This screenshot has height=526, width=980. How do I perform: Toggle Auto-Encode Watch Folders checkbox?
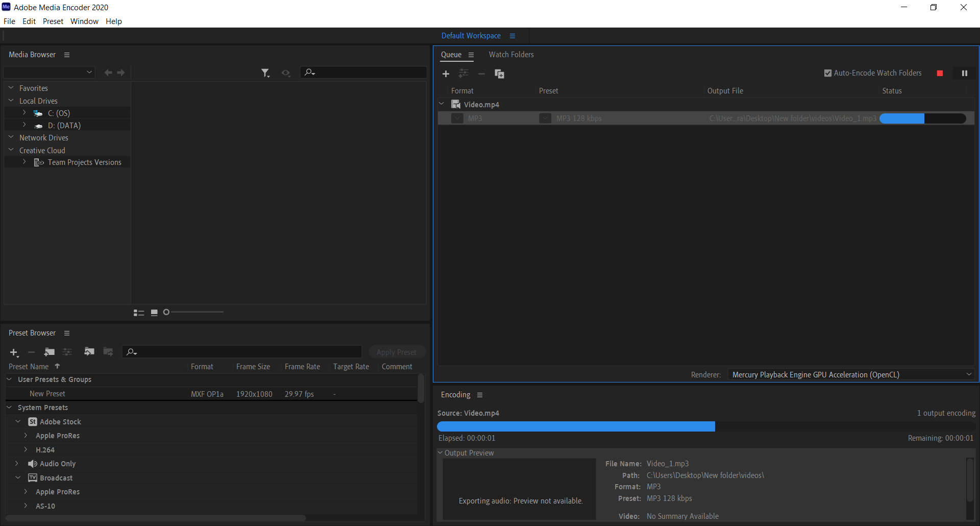pyautogui.click(x=828, y=73)
